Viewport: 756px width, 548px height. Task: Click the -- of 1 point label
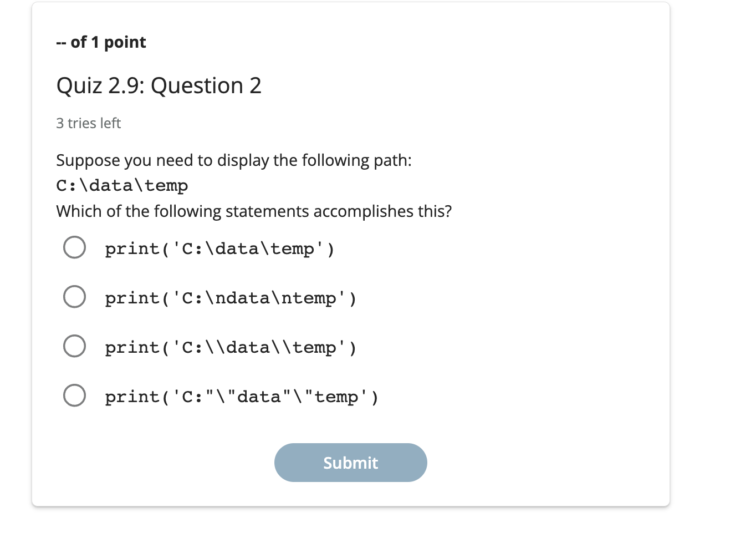pyautogui.click(x=101, y=42)
